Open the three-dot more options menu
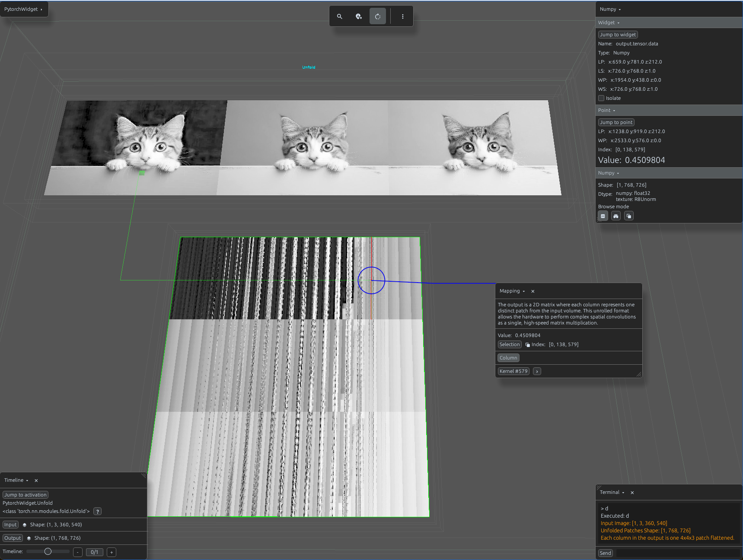 coord(403,16)
